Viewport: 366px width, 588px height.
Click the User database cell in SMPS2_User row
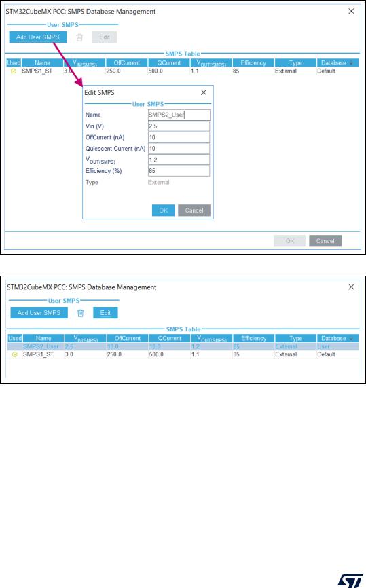point(323,346)
